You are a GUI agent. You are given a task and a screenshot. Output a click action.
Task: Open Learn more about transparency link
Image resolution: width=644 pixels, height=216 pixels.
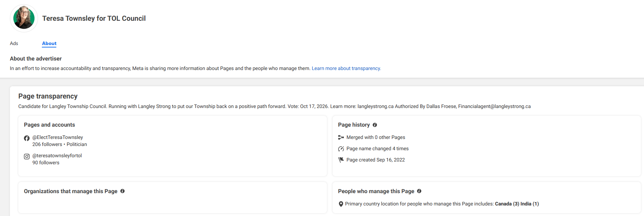[x=346, y=68]
